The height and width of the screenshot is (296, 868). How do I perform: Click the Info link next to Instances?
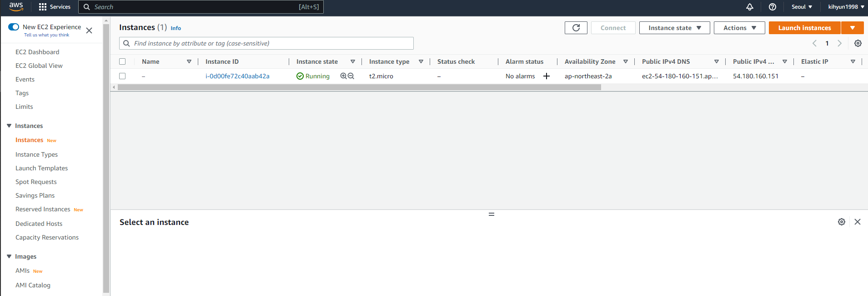(x=176, y=28)
